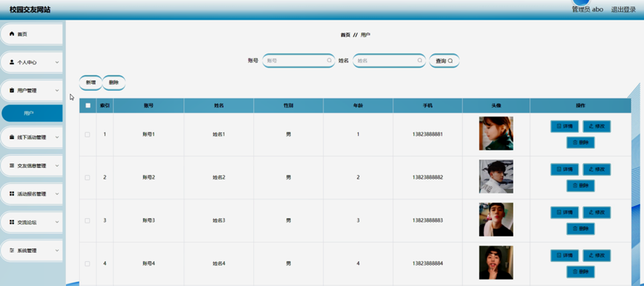This screenshot has width=644, height=286.
Task: Check the checkbox for row 账号4
Action: point(87,264)
